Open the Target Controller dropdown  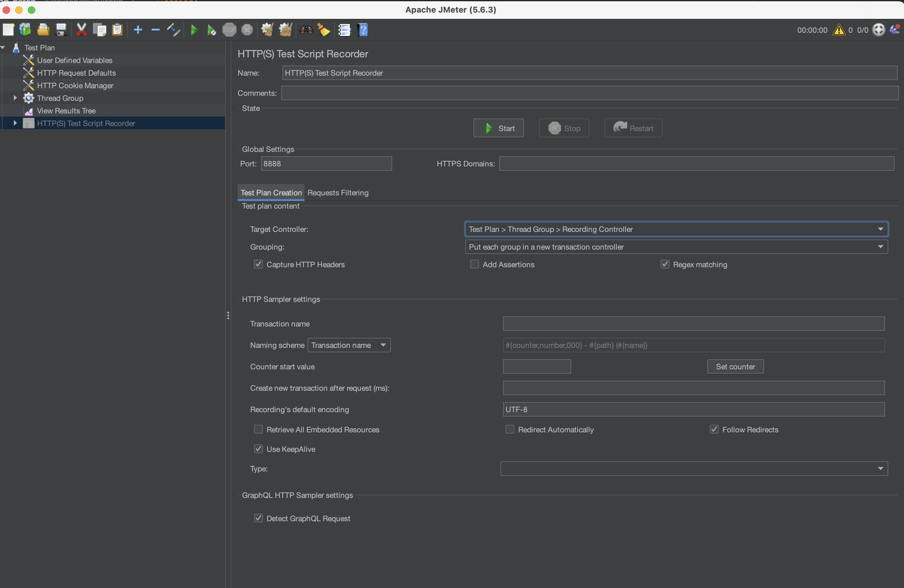pos(676,229)
